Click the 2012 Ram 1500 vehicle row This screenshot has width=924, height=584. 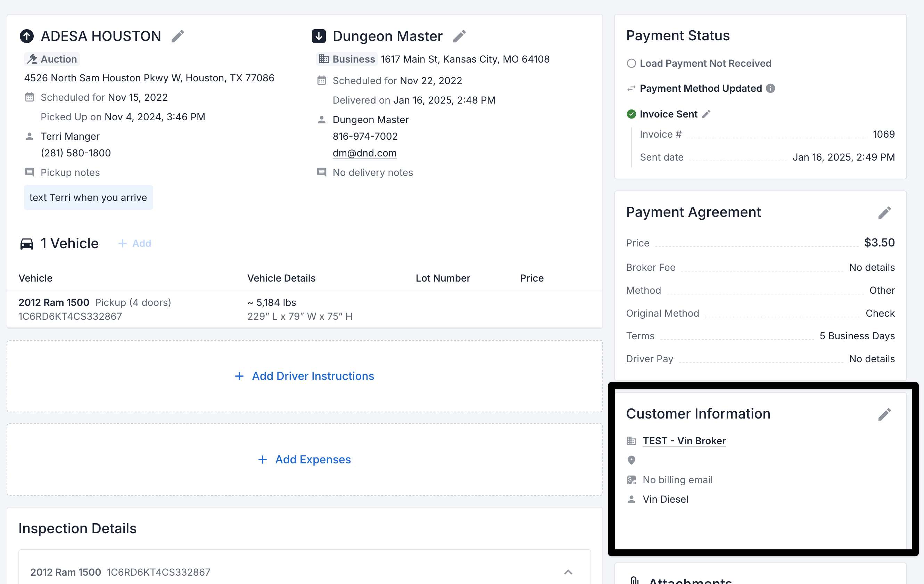pos(305,309)
